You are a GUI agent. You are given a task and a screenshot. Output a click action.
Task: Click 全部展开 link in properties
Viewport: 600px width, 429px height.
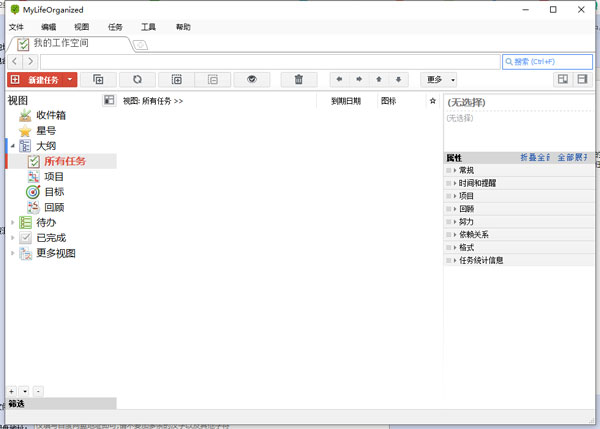point(572,157)
